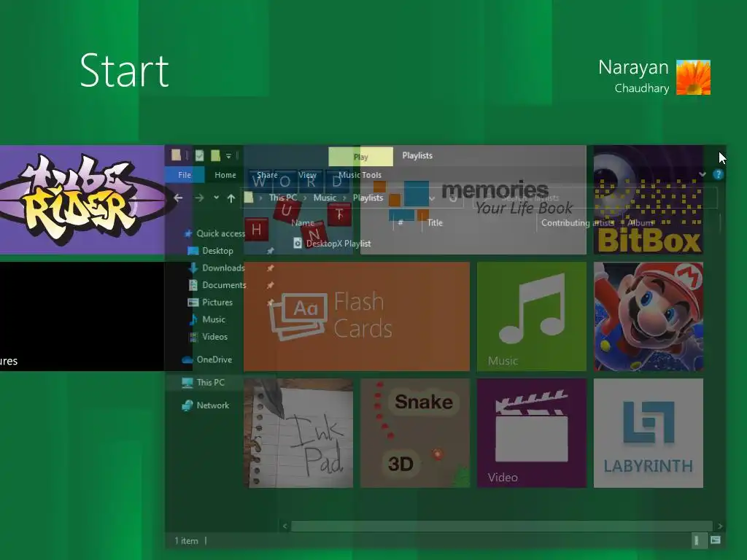Image resolution: width=747 pixels, height=560 pixels.
Task: Expand the address bar history dropdown
Action: click(x=432, y=198)
